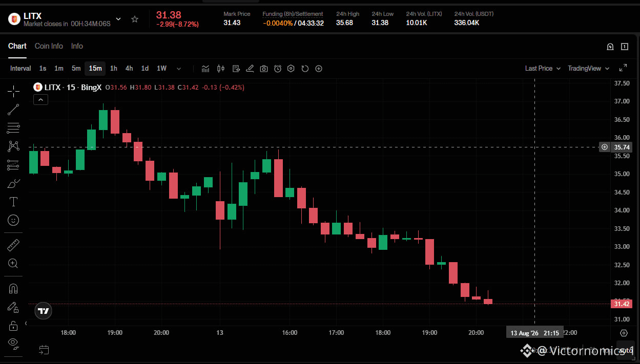The height and width of the screenshot is (364, 640).
Task: Add LITX to favorites with star
Action: click(135, 19)
